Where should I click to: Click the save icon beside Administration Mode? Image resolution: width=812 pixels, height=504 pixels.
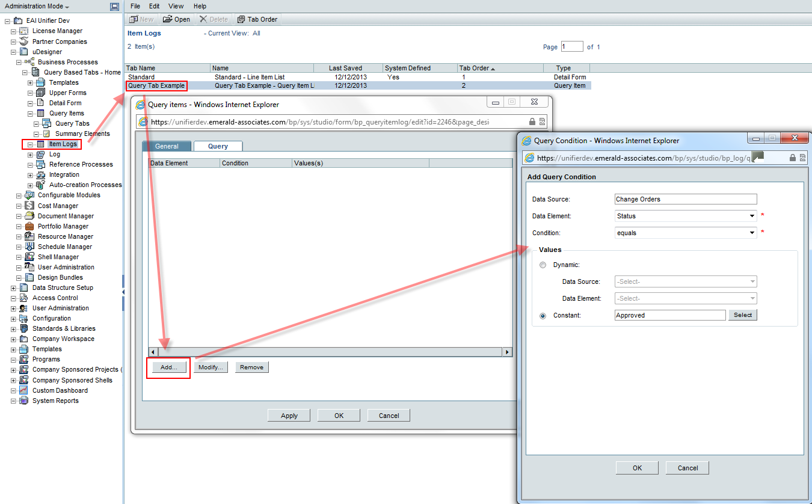coord(114,7)
